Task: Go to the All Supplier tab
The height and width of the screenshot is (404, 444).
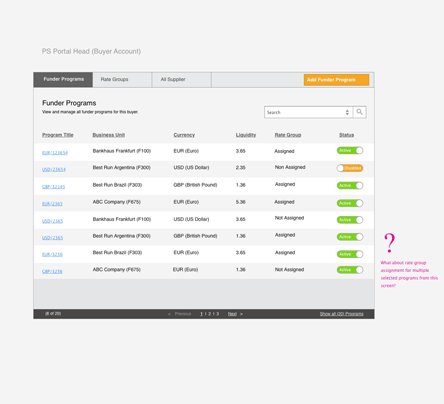Action: point(182,80)
